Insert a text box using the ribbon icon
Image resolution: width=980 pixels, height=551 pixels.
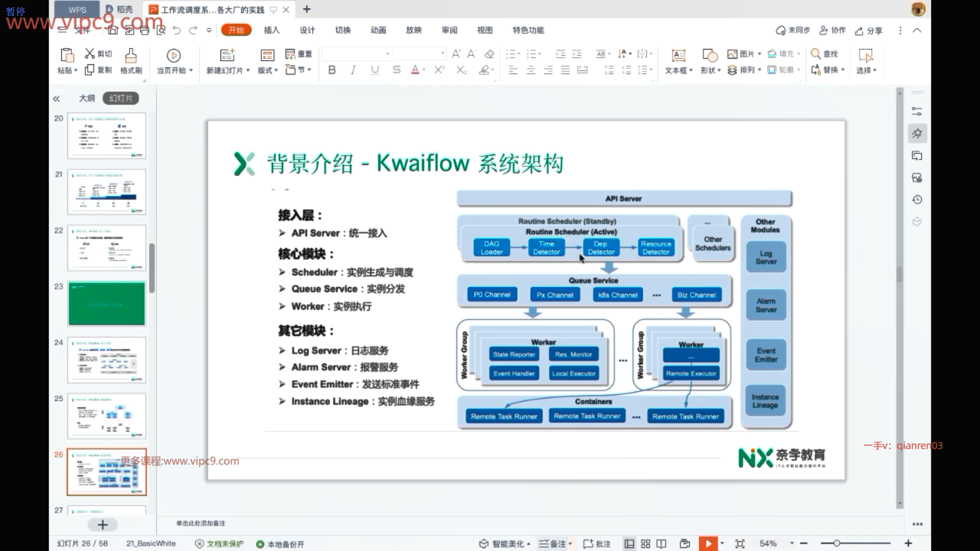click(x=678, y=55)
